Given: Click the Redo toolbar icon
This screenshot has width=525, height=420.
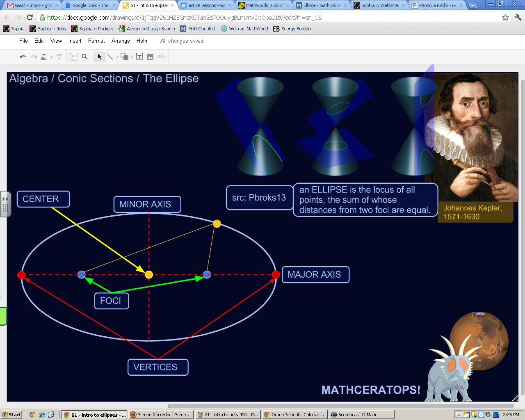Looking at the screenshot, I should 34,57.
